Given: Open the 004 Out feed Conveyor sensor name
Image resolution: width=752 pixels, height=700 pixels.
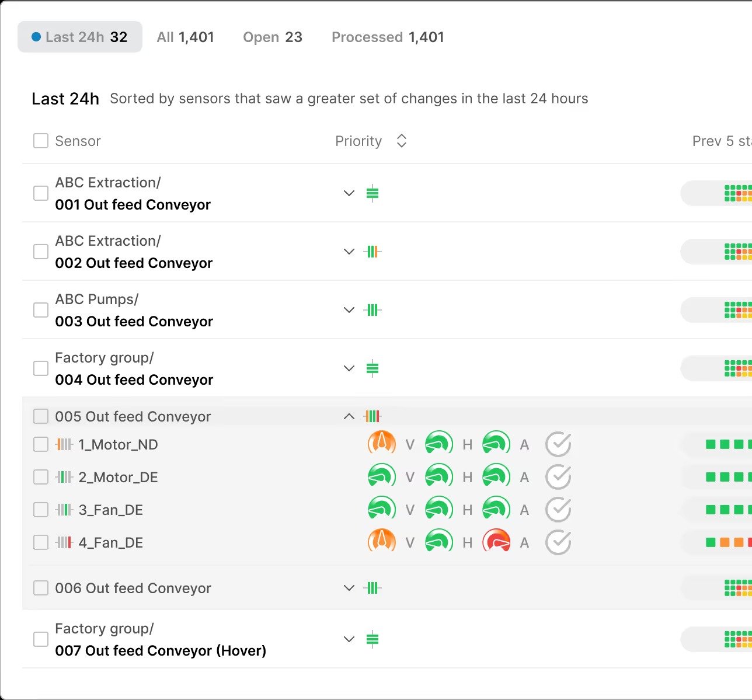Looking at the screenshot, I should point(134,380).
